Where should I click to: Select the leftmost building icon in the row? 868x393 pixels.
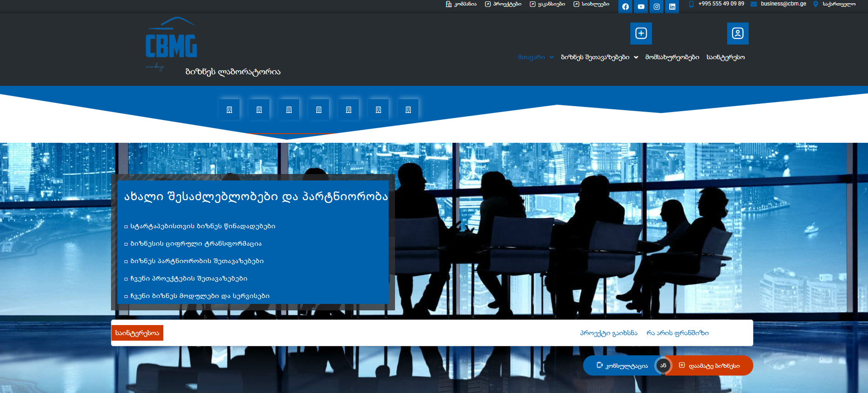tap(229, 110)
